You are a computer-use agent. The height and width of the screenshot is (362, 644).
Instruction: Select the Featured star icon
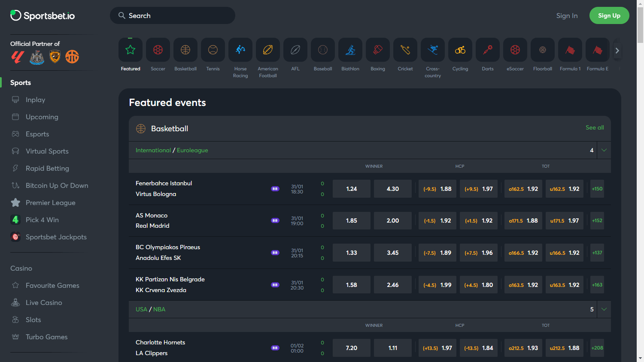tap(131, 50)
